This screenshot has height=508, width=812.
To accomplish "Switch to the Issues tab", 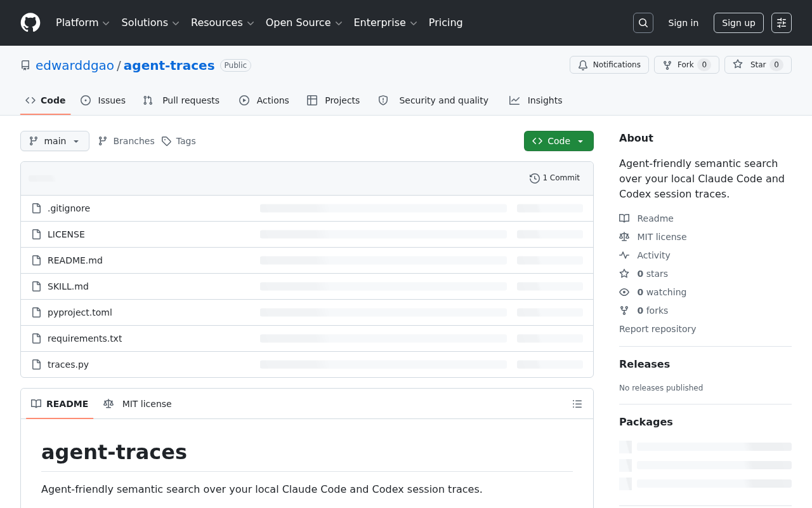I will coord(103,100).
